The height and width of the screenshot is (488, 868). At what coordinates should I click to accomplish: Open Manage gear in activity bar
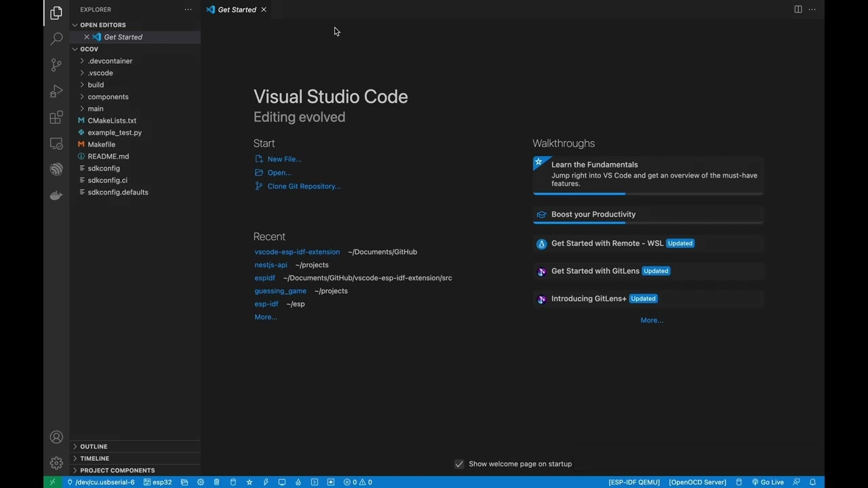point(56,464)
